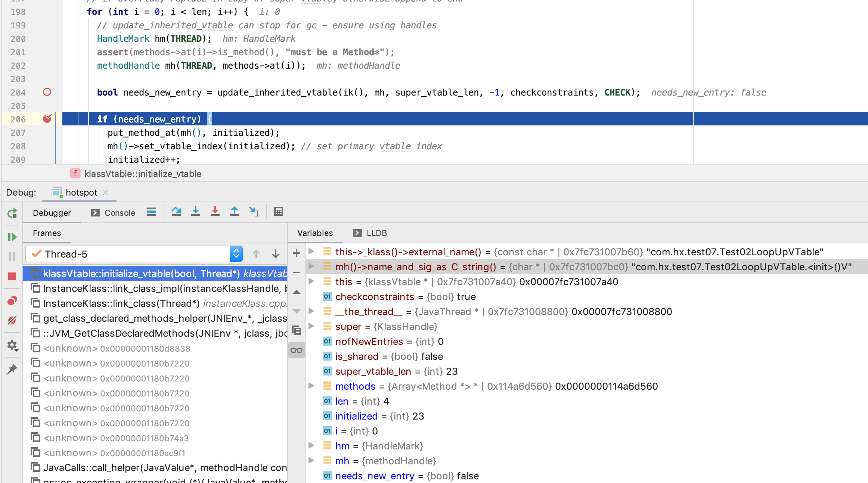The width and height of the screenshot is (868, 483).
Task: Click the Step Into debugger icon
Action: (x=195, y=212)
